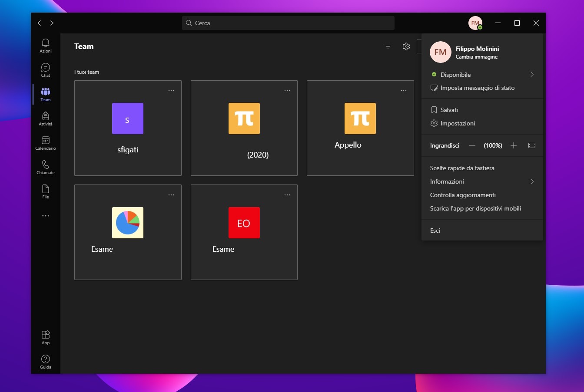Select the Team sidebar icon

(x=46, y=94)
